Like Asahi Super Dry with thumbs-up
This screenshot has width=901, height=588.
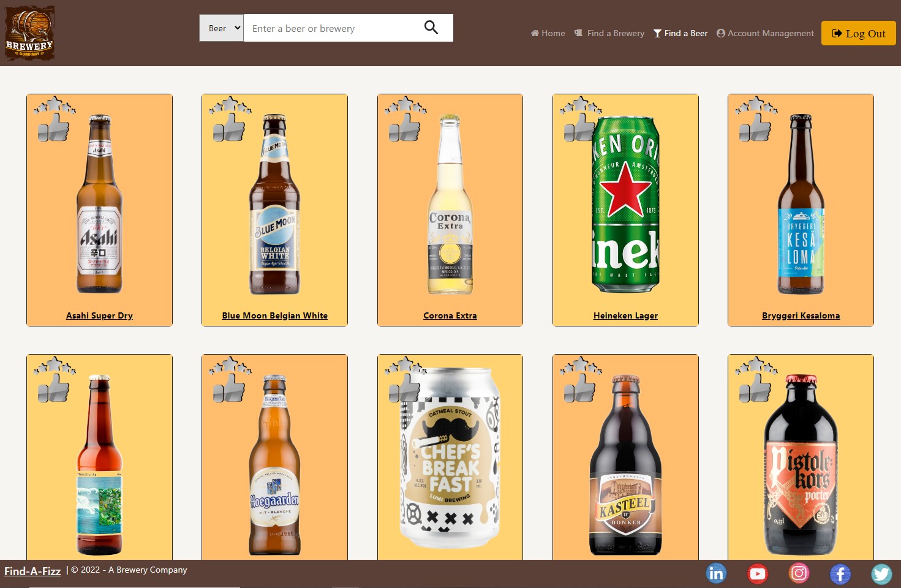[x=53, y=127]
